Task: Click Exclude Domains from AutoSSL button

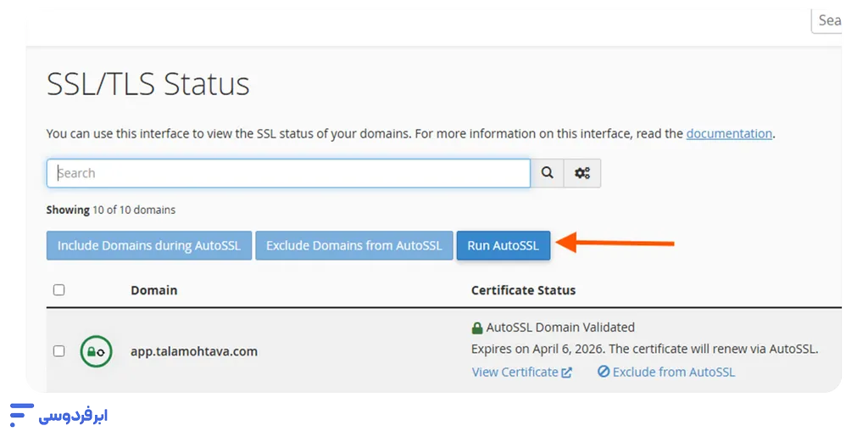Action: (x=354, y=245)
